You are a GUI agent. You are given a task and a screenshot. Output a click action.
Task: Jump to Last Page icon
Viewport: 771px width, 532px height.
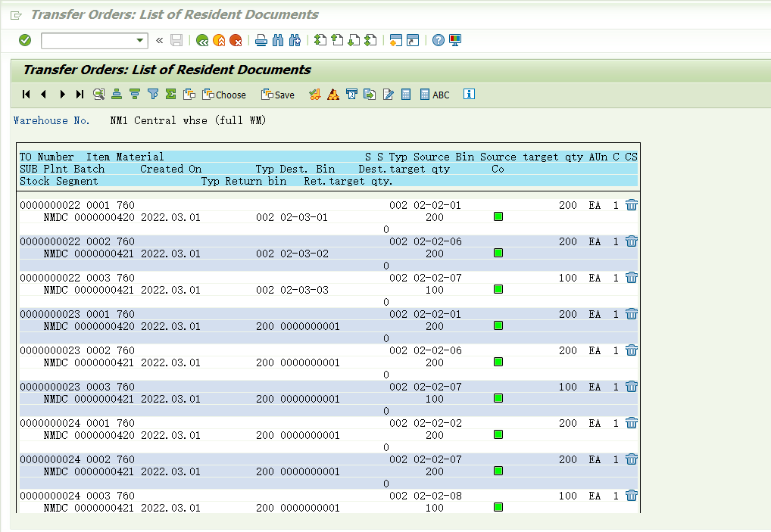click(x=371, y=40)
